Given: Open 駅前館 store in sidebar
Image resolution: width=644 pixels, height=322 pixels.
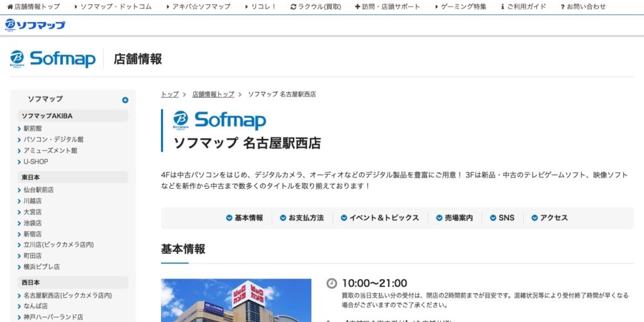Looking at the screenshot, I should (33, 128).
